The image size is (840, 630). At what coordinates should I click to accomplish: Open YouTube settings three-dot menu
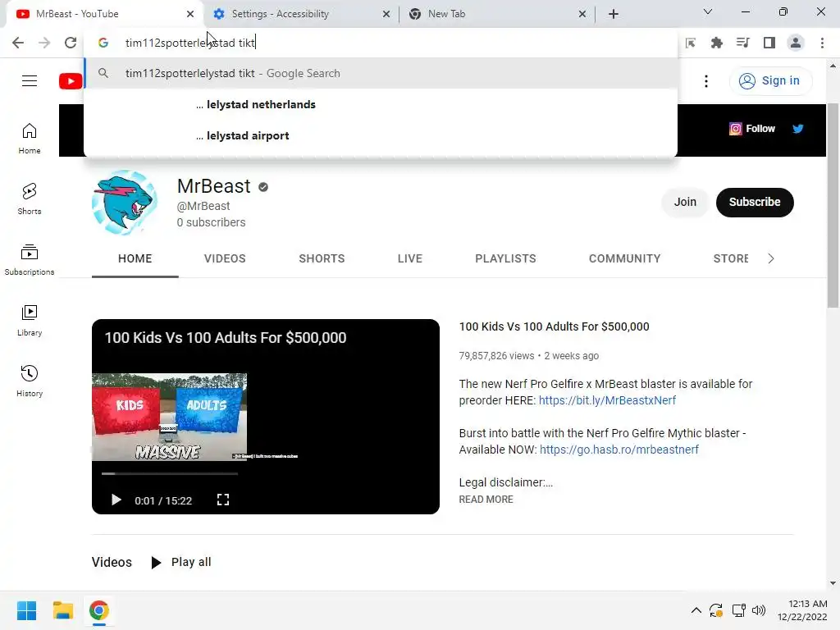click(x=706, y=81)
